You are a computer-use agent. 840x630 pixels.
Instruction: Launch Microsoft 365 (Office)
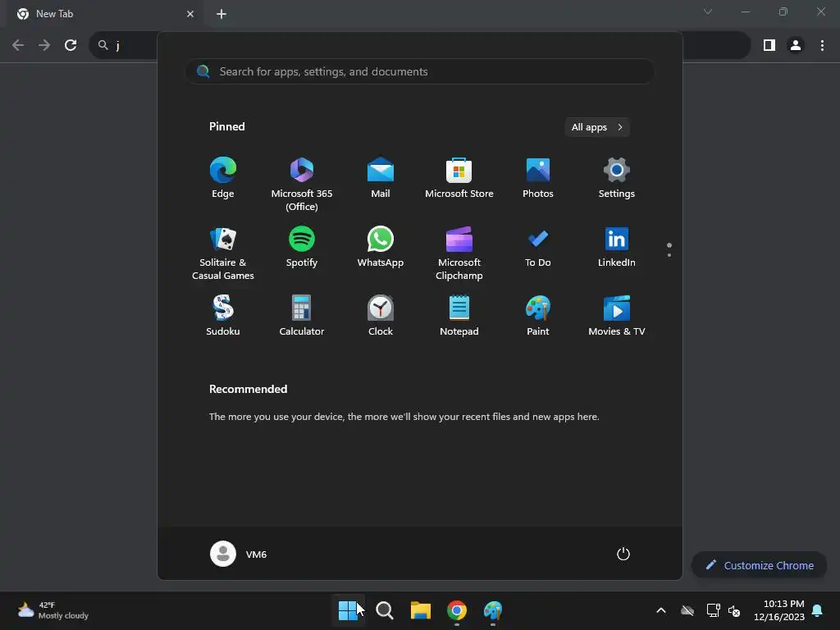tap(302, 185)
